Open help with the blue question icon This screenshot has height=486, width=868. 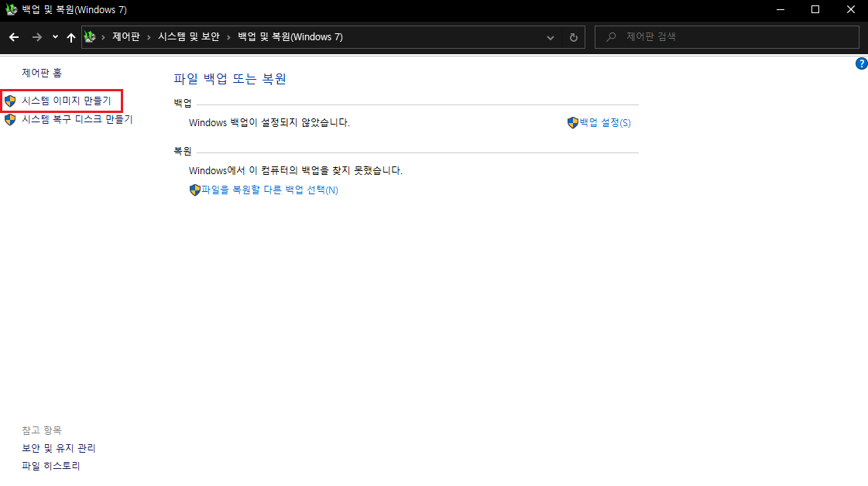tap(861, 63)
